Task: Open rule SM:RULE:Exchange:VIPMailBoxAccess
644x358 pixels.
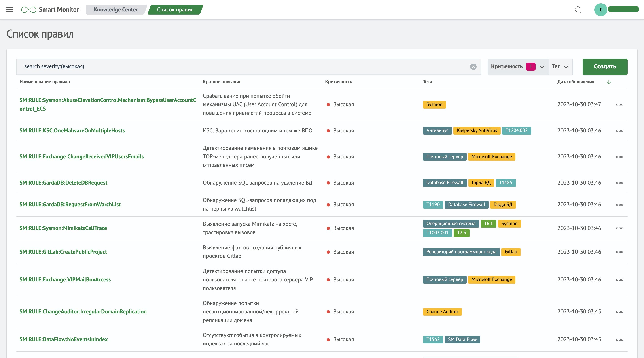Action: pyautogui.click(x=65, y=280)
